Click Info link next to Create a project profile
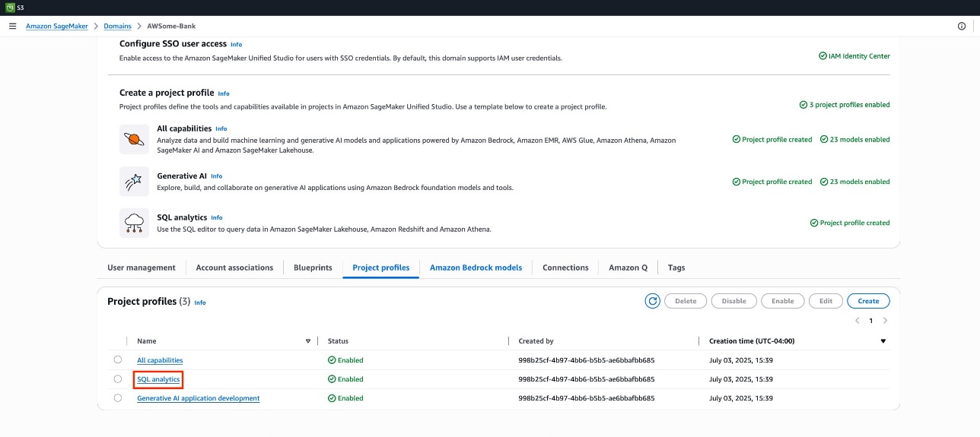980x437 pixels. 224,93
